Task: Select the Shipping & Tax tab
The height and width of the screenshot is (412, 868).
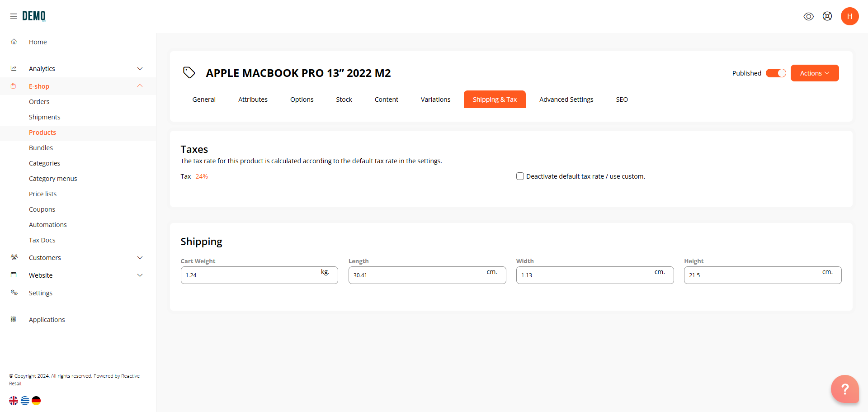Action: click(495, 99)
